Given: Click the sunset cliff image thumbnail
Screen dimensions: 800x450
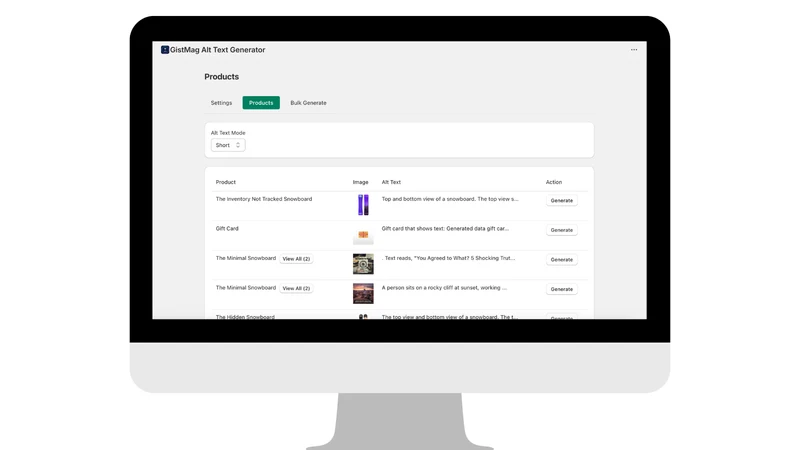Looking at the screenshot, I should coord(363,293).
